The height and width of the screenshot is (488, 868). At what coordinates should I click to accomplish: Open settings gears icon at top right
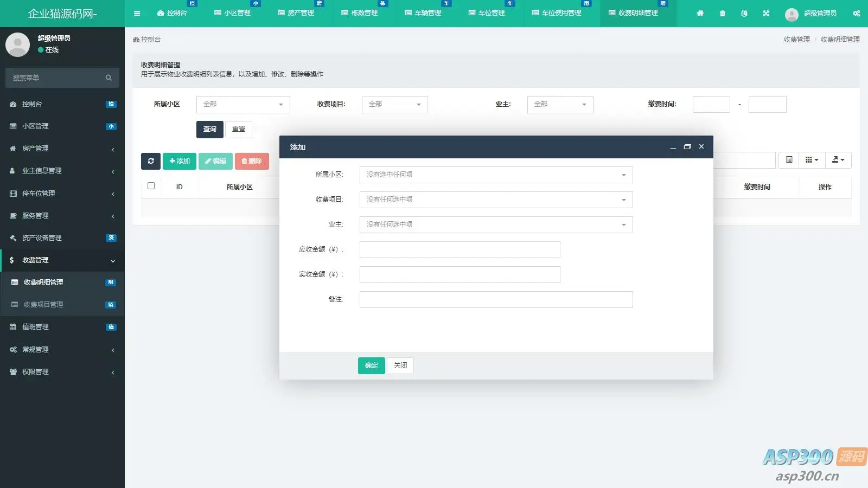click(856, 13)
